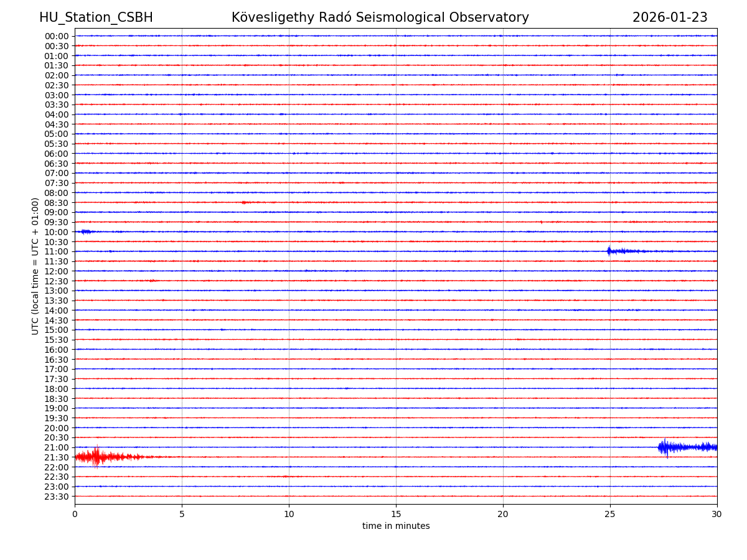Click the 30 tick label on the x-axis
747x560 pixels.
(716, 515)
